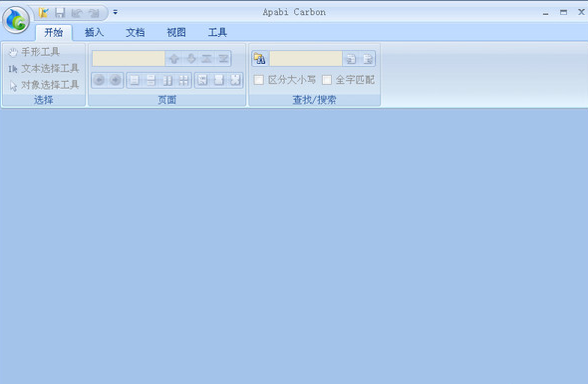Click the find next icon
Screen dimensions: 588x384
click(368, 59)
